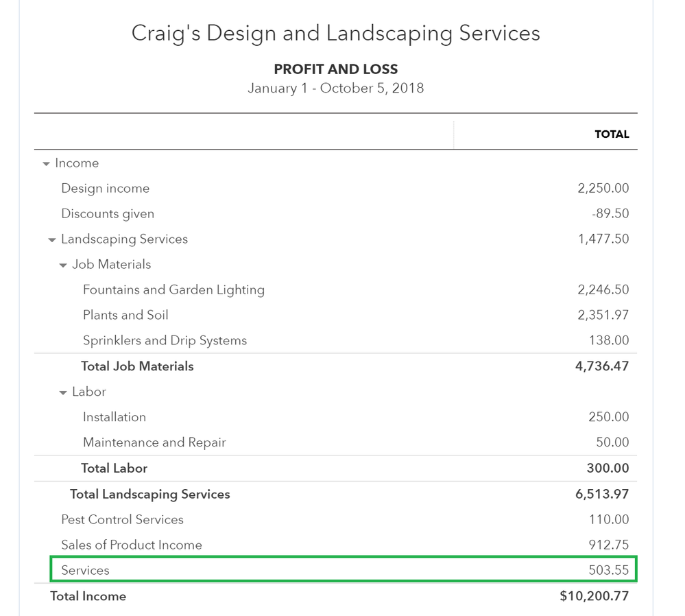Collapse the Labor group arrow
685x616 pixels.
[63, 393]
